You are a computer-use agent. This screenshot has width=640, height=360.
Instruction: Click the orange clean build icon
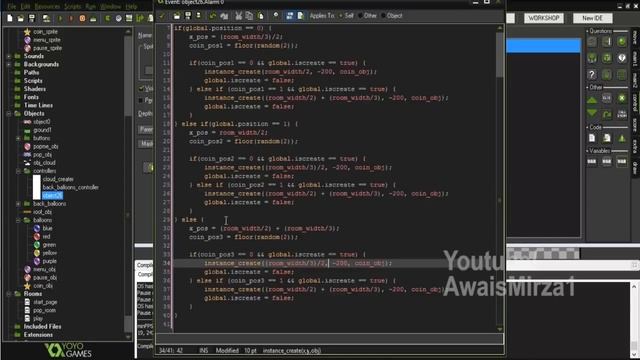pos(82,18)
